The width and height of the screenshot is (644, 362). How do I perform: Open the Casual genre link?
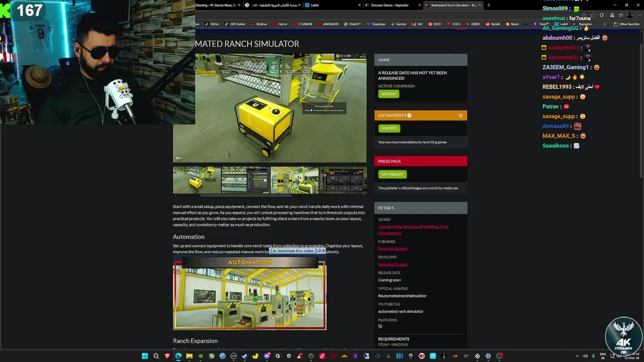coord(384,226)
